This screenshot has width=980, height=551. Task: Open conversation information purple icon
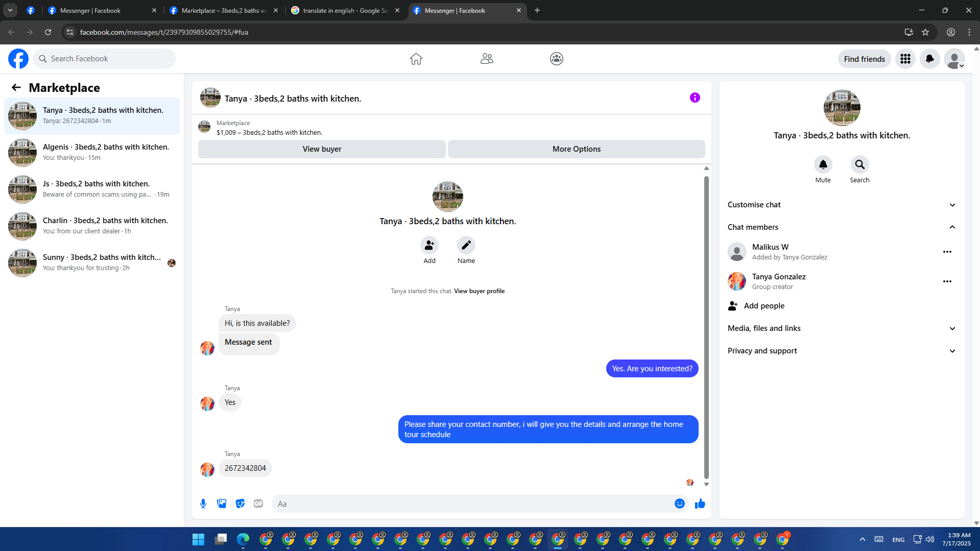(695, 98)
